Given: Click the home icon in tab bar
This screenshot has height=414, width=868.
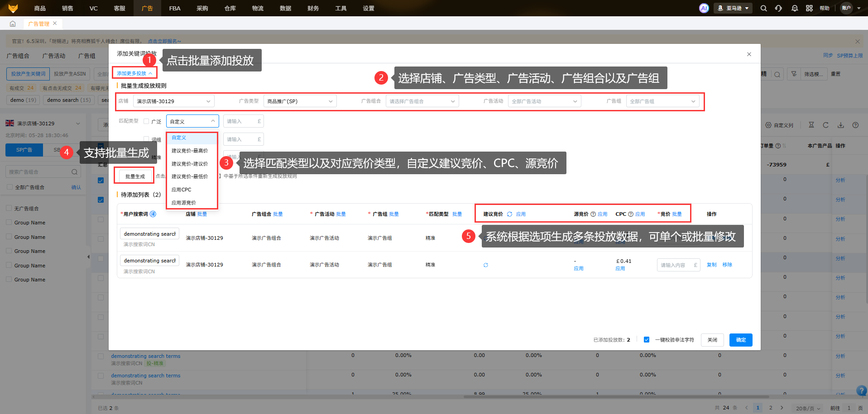Looking at the screenshot, I should 13,24.
